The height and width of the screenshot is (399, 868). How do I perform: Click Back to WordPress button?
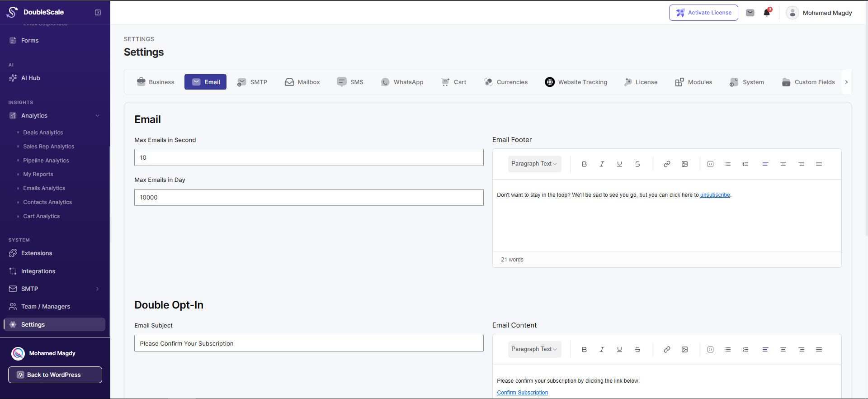click(55, 375)
